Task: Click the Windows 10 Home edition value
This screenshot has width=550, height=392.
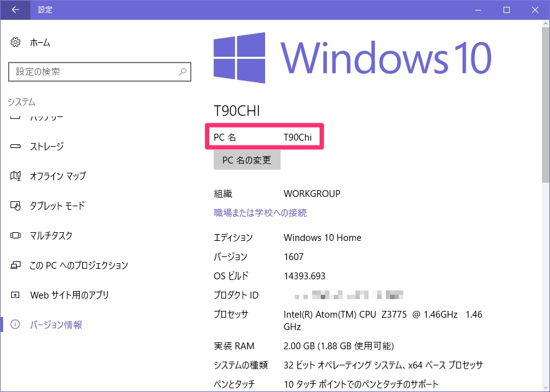Action: 322,238
